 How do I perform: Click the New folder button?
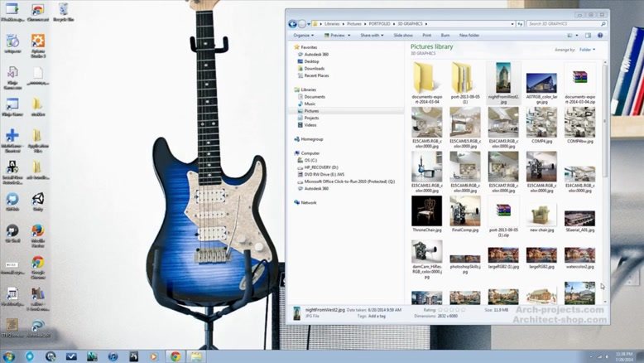(469, 36)
